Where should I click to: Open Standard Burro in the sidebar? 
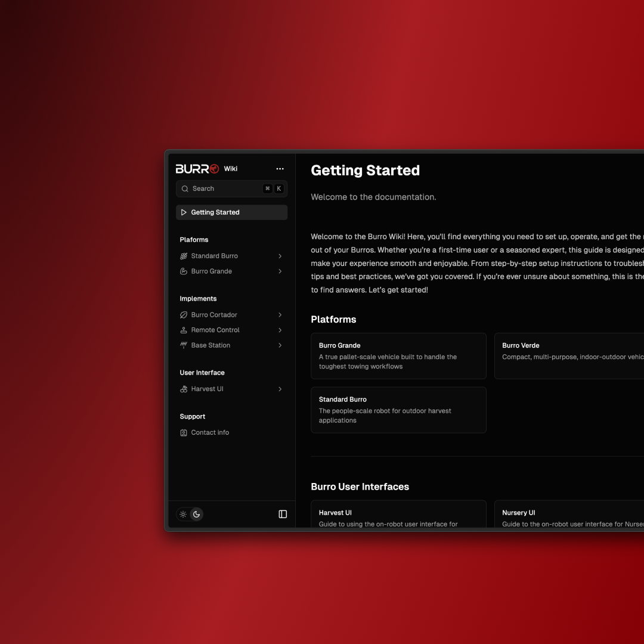pyautogui.click(x=231, y=256)
